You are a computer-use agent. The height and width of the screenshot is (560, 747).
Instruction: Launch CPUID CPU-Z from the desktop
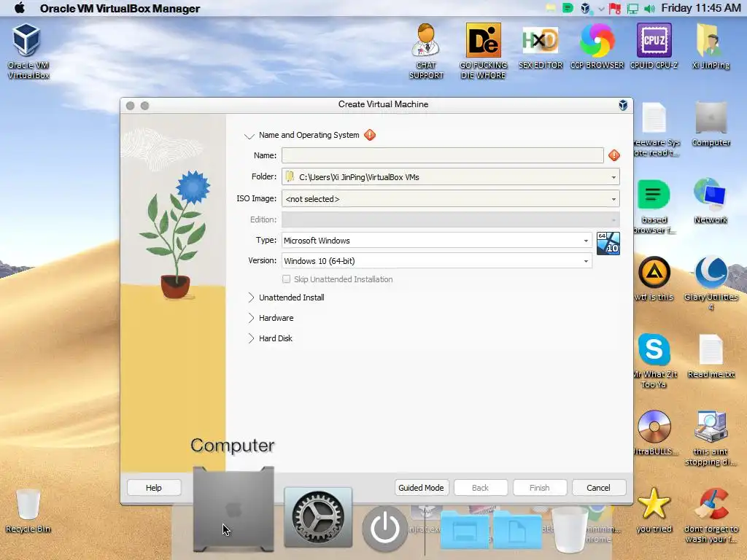pos(654,46)
